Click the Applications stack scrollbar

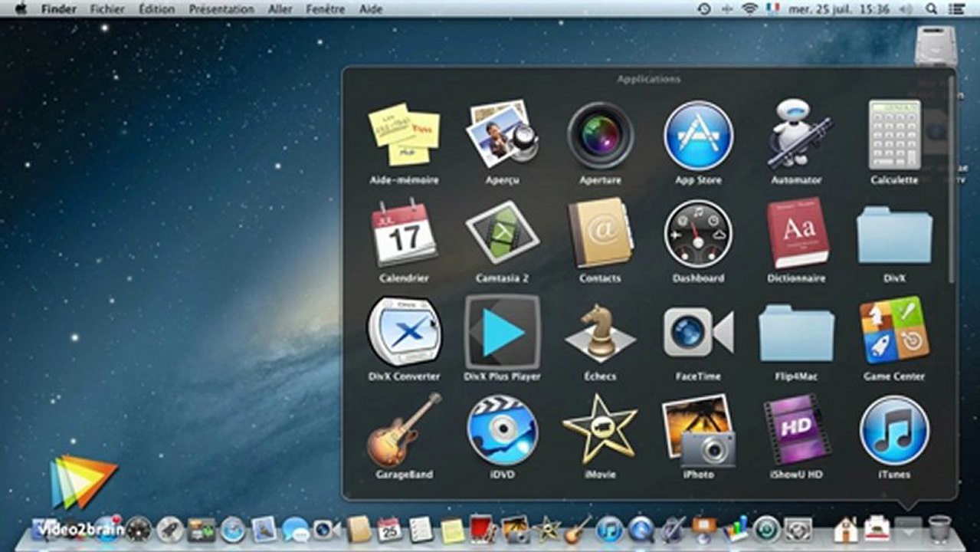[x=952, y=180]
